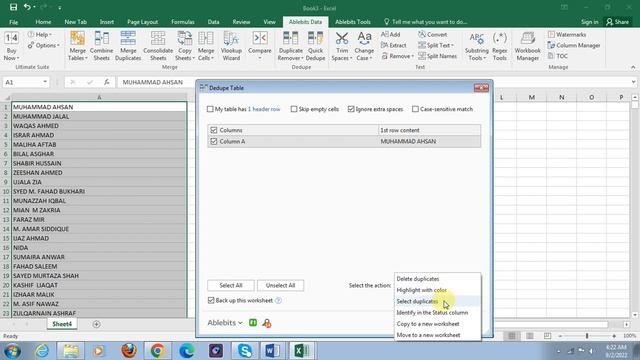Click the 1 header row link

(x=264, y=109)
